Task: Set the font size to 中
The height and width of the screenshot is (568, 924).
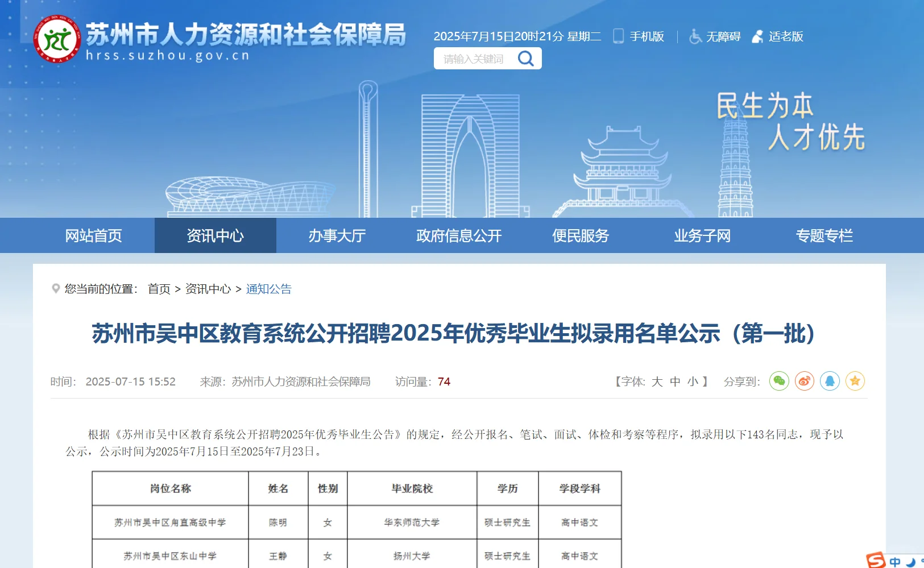Action: coord(675,382)
